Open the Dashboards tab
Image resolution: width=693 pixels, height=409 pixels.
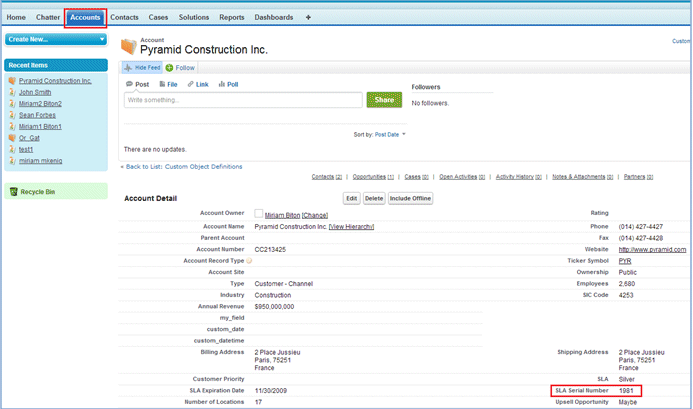click(x=274, y=17)
